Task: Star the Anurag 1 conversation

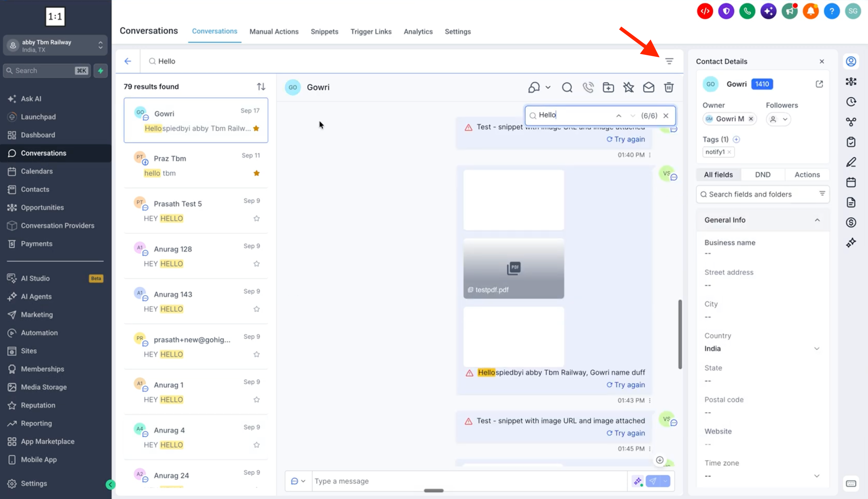Action: [256, 400]
